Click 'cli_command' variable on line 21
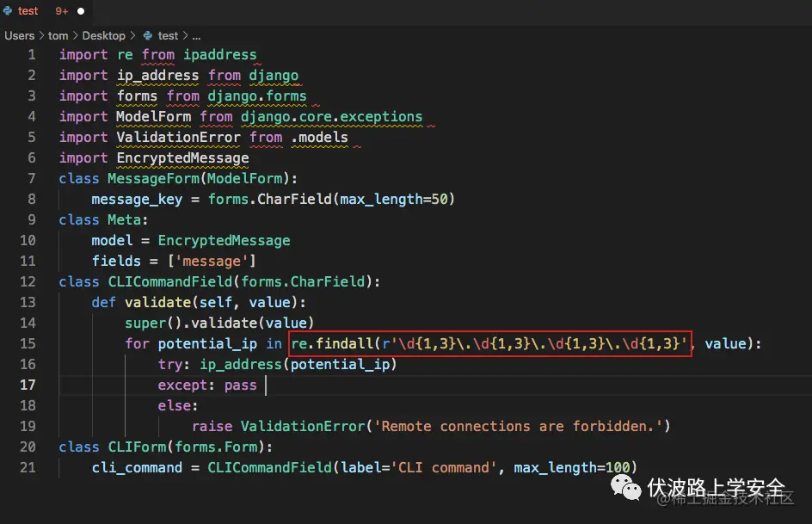The width and height of the screenshot is (812, 524). pyautogui.click(x=137, y=468)
